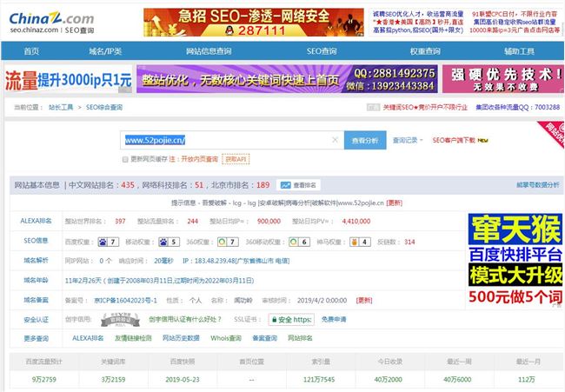
Task: Click the 查看分析 search button
Action: click(365, 140)
